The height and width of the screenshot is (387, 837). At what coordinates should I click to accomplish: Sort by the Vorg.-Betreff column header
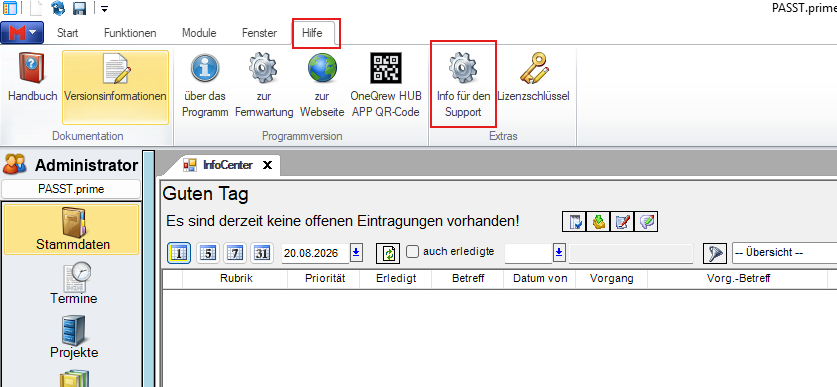point(738,279)
